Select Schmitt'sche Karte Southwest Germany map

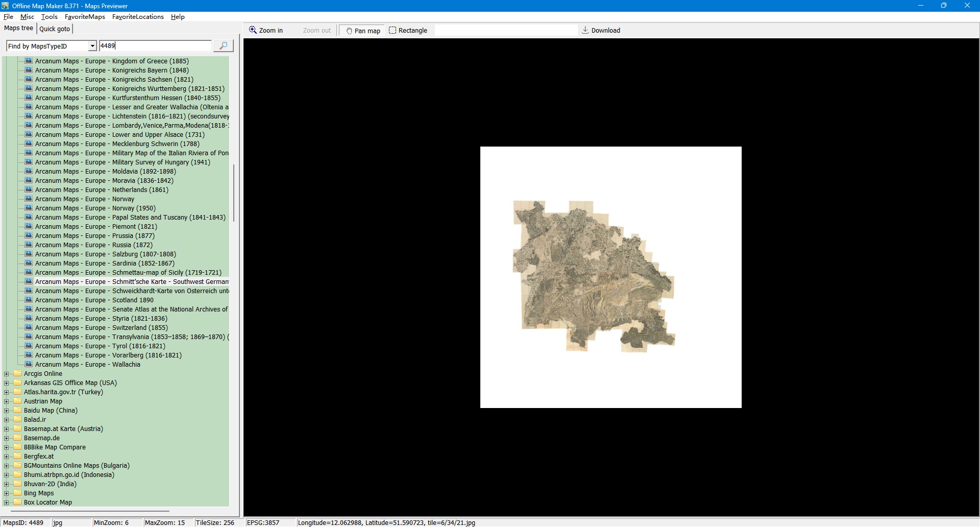click(132, 282)
